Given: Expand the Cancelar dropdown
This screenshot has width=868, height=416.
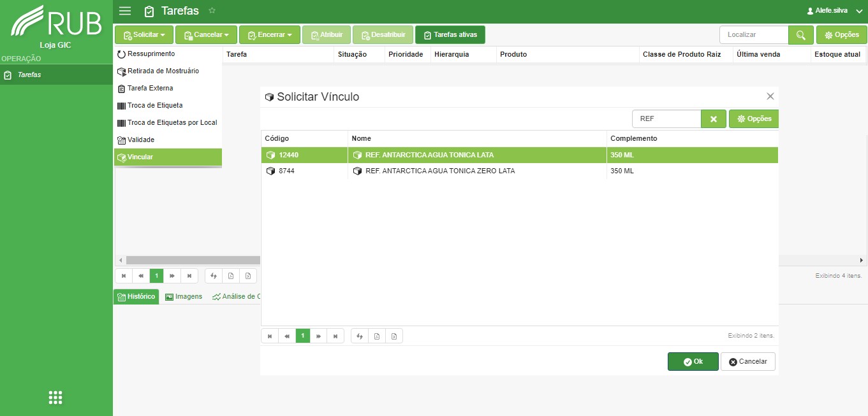Looking at the screenshot, I should coord(207,35).
